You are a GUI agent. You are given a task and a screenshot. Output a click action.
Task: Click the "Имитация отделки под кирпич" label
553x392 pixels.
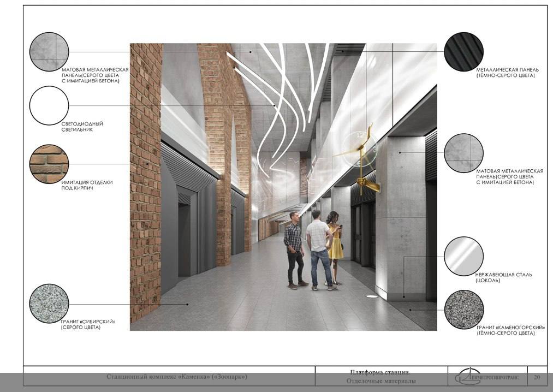coord(87,185)
